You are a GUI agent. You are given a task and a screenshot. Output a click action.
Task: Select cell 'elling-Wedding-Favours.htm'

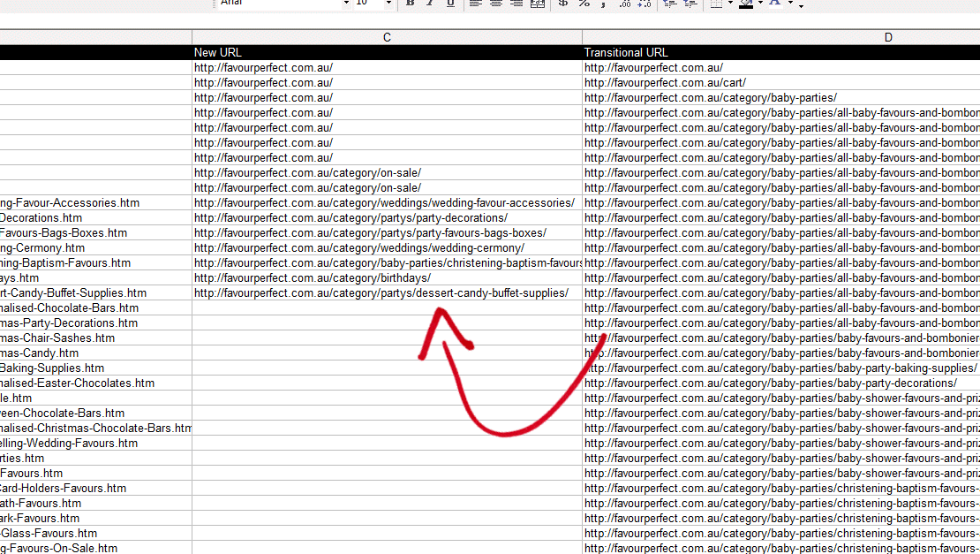95,443
